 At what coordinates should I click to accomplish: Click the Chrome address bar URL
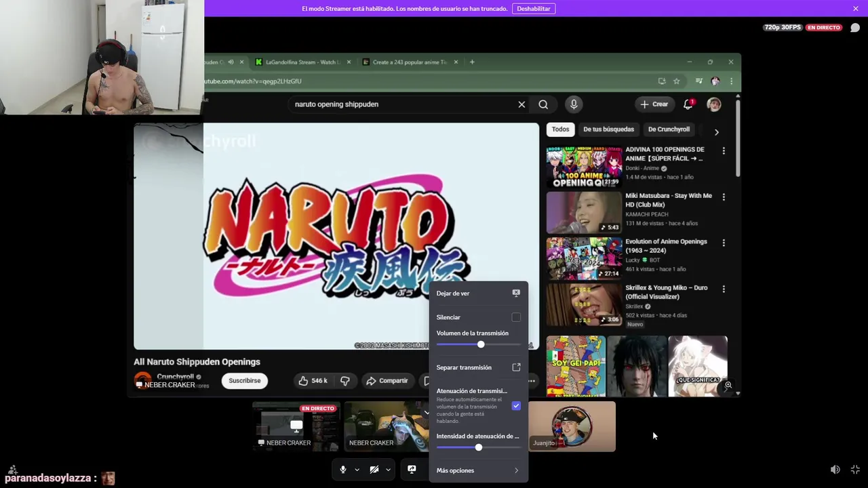(252, 81)
